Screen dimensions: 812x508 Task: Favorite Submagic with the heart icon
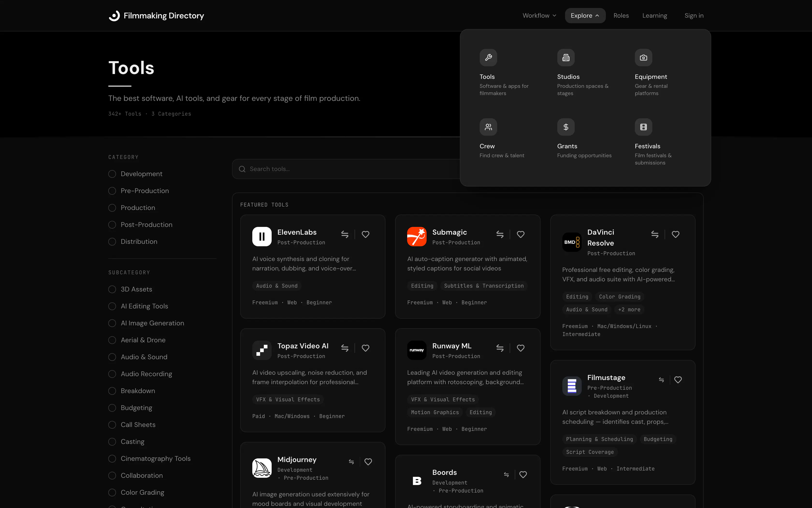coord(520,234)
